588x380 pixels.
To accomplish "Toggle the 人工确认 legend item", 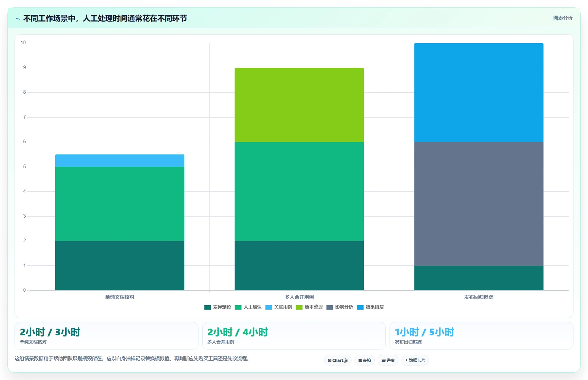I will click(248, 307).
